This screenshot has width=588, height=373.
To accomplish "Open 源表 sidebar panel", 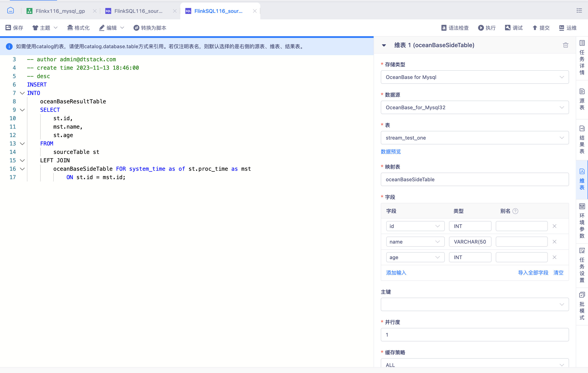I will pyautogui.click(x=582, y=100).
